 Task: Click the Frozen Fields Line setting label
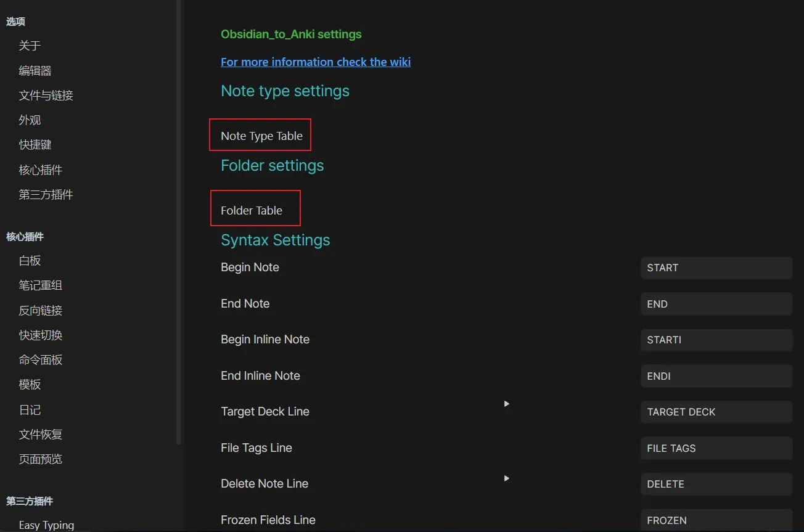pos(268,520)
